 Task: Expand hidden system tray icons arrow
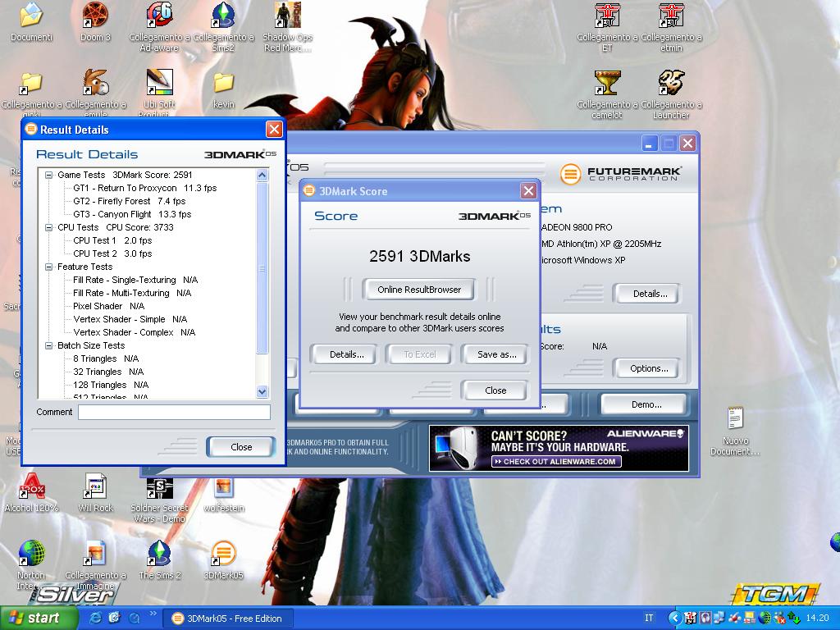coord(676,619)
